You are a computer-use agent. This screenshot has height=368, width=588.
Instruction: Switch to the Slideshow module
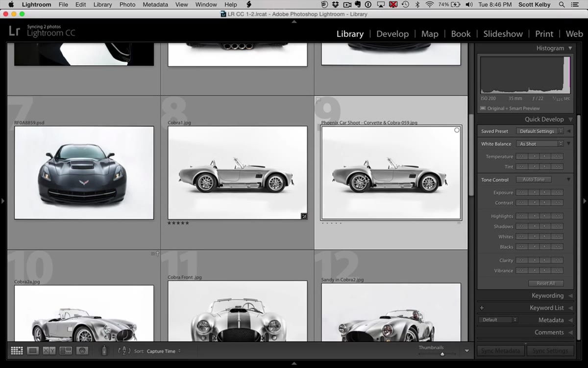point(503,34)
